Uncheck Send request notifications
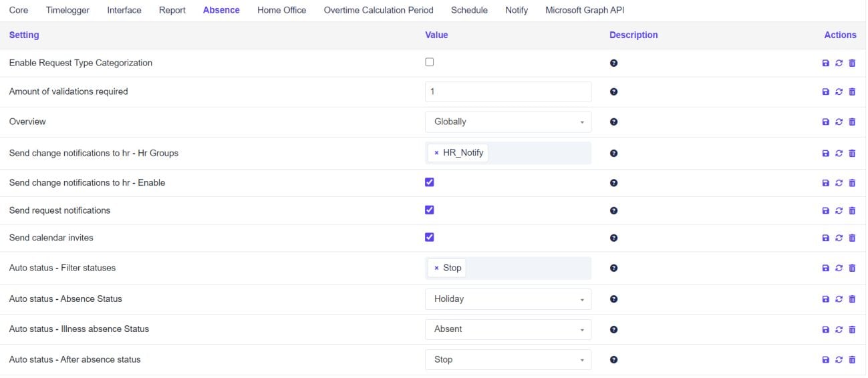The image size is (868, 378). (x=430, y=210)
